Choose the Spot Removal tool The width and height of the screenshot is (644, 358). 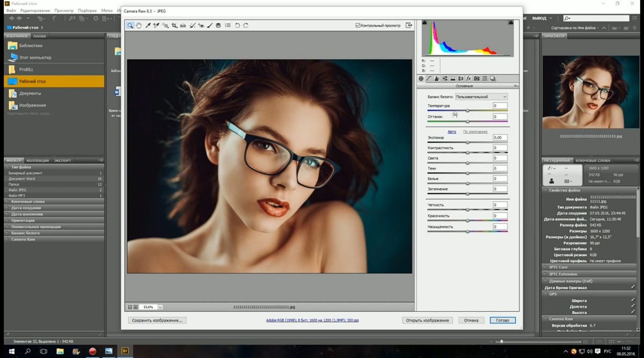click(192, 25)
